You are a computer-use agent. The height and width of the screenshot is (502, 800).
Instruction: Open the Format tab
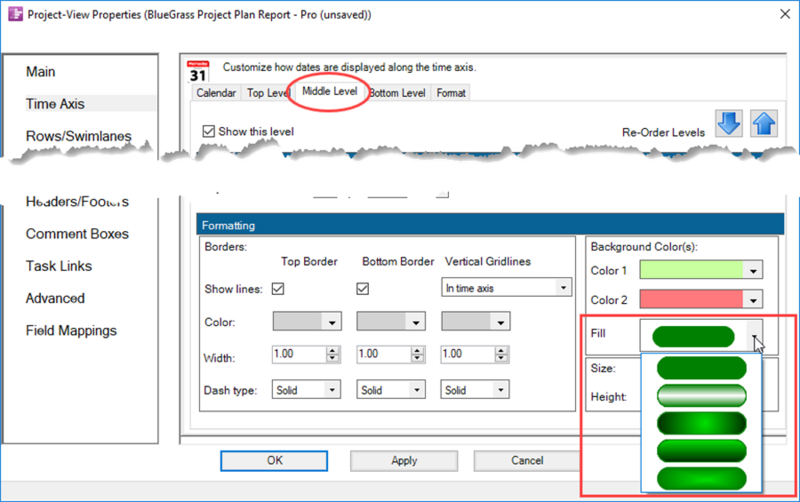tap(451, 93)
